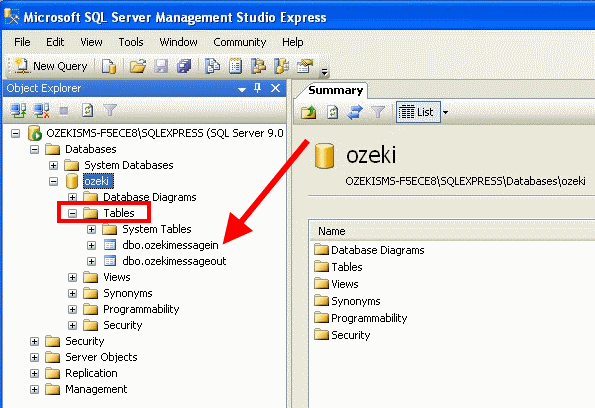This screenshot has width=595, height=408.
Task: Click the new file icon beside New Query
Action: [109, 66]
